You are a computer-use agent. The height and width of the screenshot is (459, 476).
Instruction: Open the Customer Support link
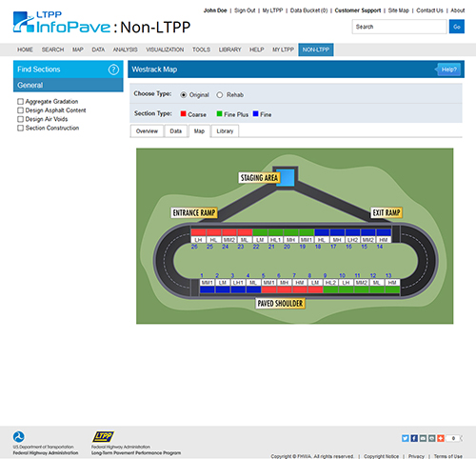click(x=358, y=10)
